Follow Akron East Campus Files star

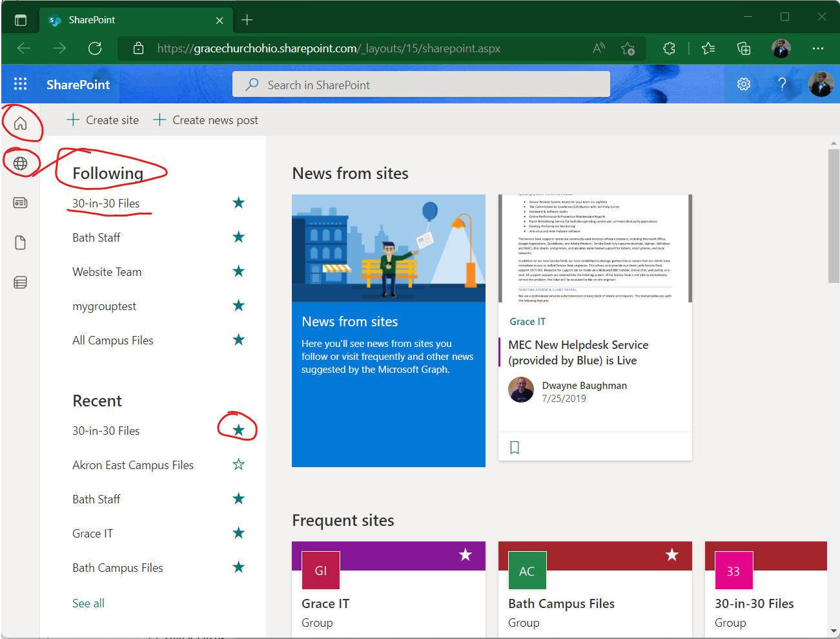pyautogui.click(x=239, y=465)
